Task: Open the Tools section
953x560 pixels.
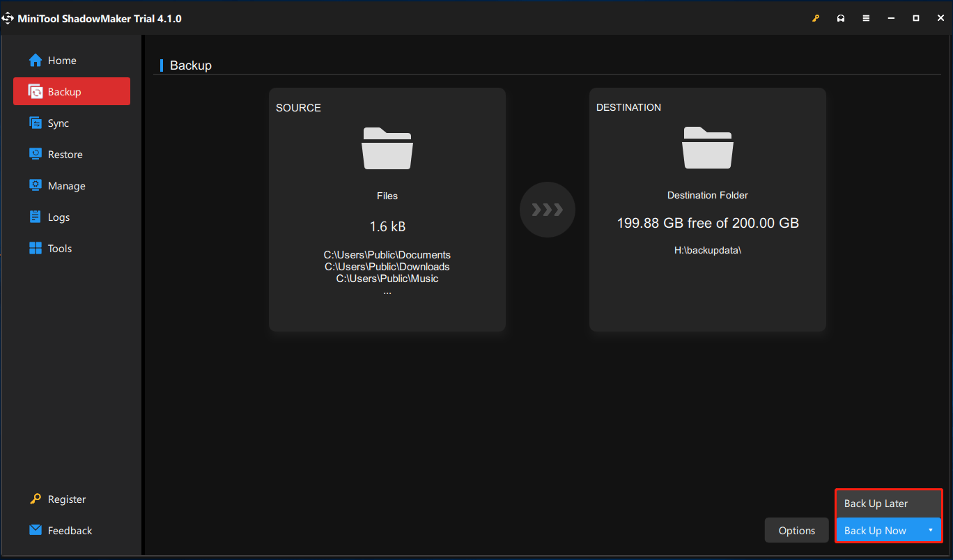Action: coord(59,248)
